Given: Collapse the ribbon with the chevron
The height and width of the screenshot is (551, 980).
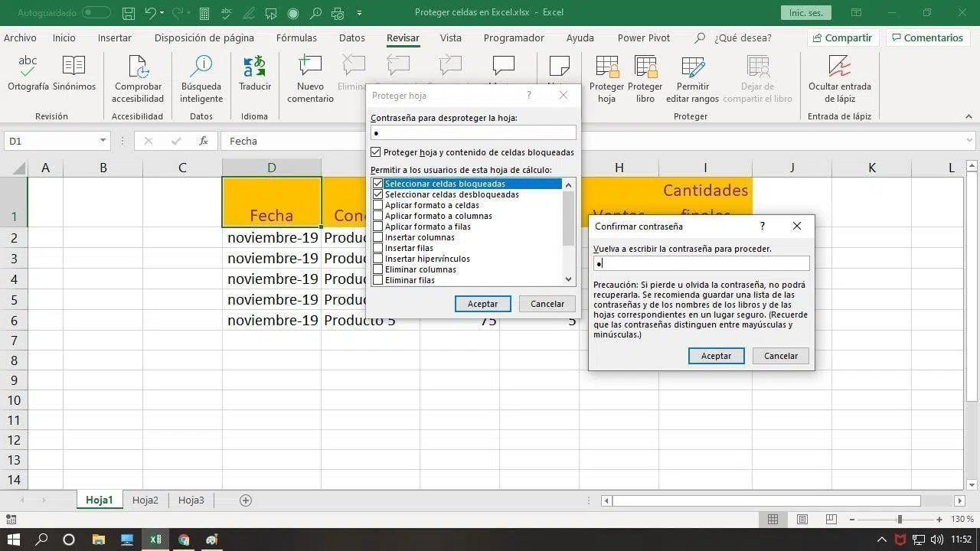Looking at the screenshot, I should 969,117.
